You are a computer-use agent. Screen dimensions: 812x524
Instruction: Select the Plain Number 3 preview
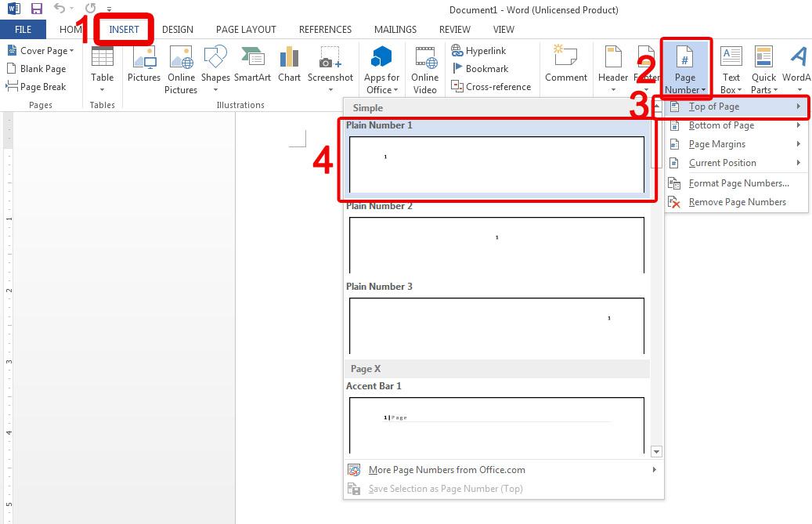point(496,326)
